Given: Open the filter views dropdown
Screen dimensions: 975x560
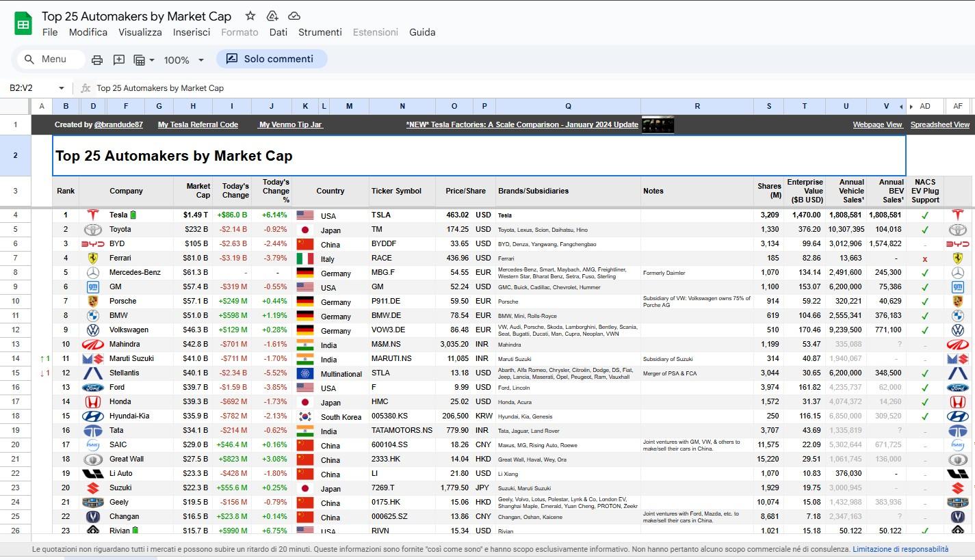Looking at the screenshot, I should [x=144, y=59].
